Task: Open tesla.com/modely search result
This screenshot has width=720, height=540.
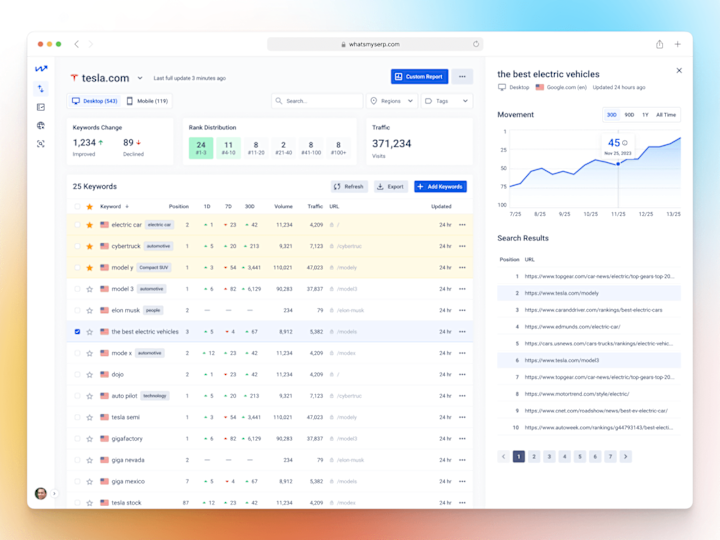Action: tap(562, 293)
